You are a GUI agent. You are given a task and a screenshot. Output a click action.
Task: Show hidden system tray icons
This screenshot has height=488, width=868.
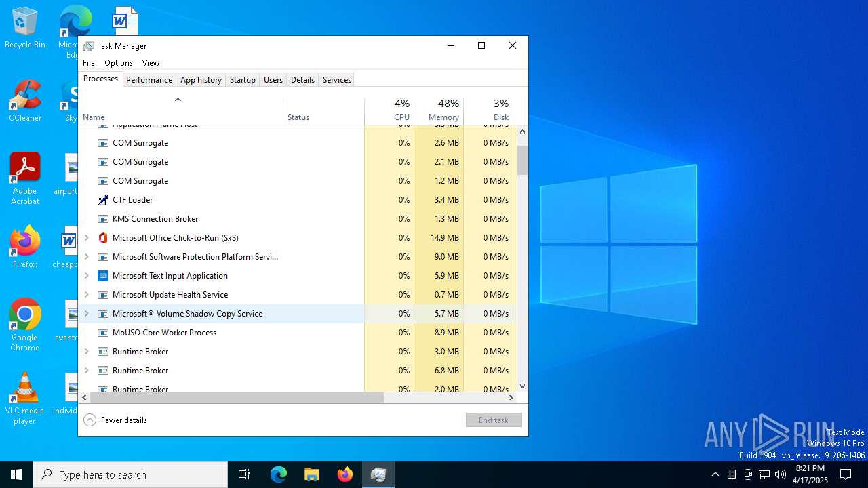pyautogui.click(x=715, y=474)
